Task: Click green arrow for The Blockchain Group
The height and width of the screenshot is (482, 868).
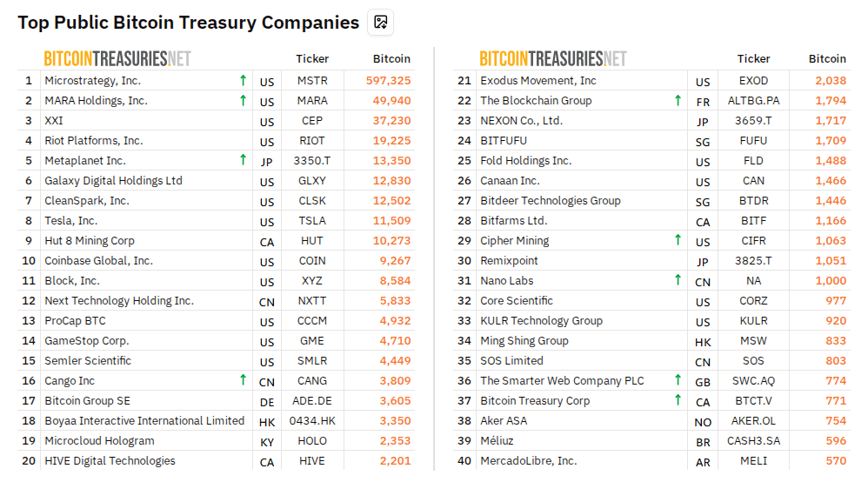Action: tap(678, 100)
